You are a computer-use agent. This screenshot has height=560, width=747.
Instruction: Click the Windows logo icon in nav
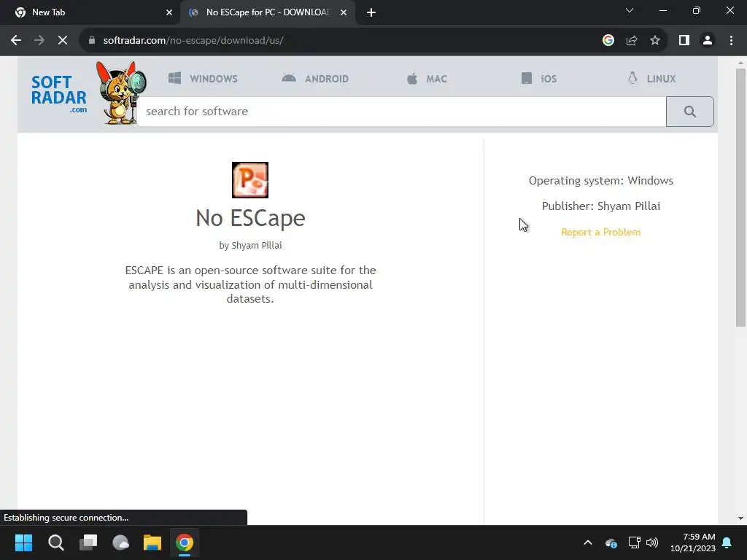coord(174,78)
